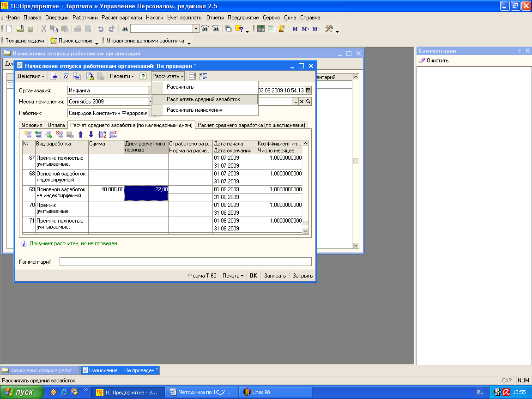Viewport: 532px width, 399px height.
Task: Toggle the Рассчитать dropdown button
Action: pyautogui.click(x=168, y=76)
